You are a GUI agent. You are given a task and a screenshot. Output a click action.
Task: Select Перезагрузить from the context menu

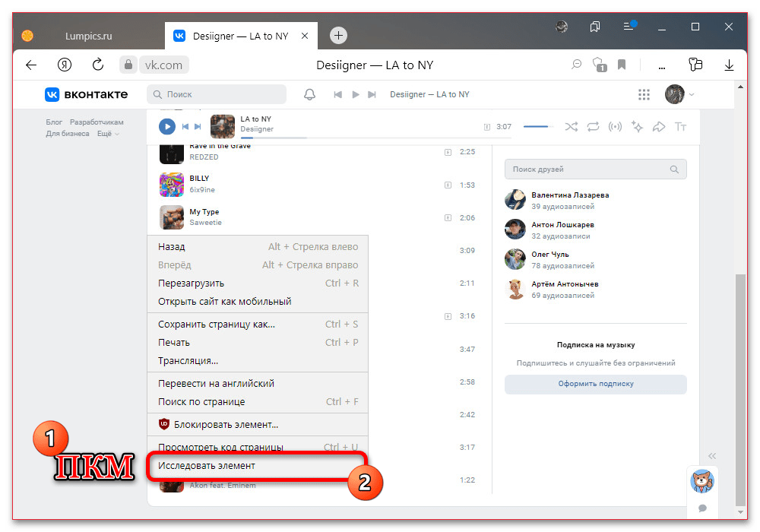click(x=258, y=283)
